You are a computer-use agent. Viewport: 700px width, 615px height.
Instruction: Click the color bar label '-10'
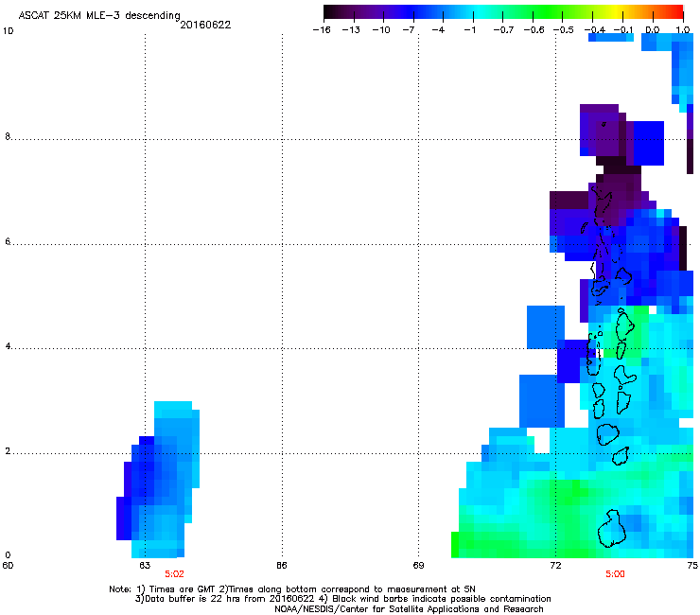tap(381, 30)
